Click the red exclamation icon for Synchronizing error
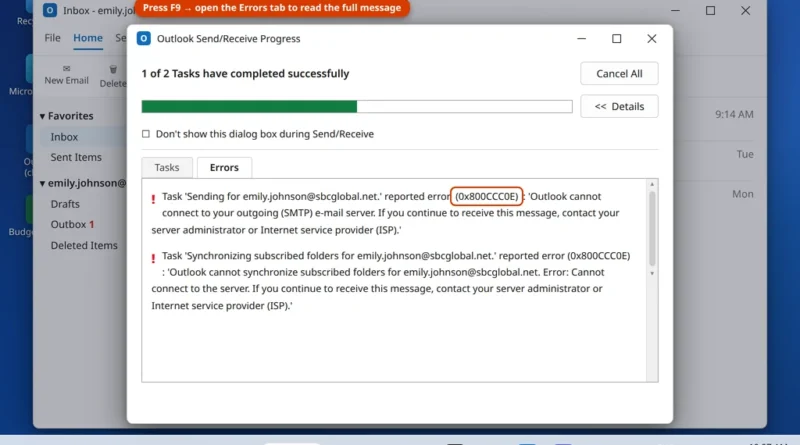 coord(153,258)
